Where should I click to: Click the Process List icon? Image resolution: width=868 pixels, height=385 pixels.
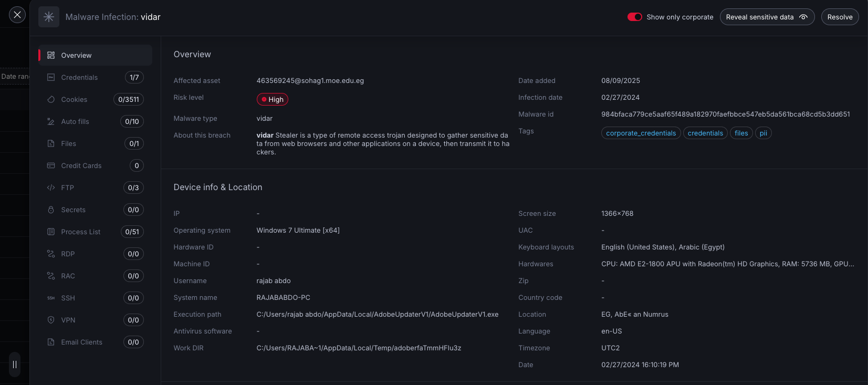coord(51,232)
